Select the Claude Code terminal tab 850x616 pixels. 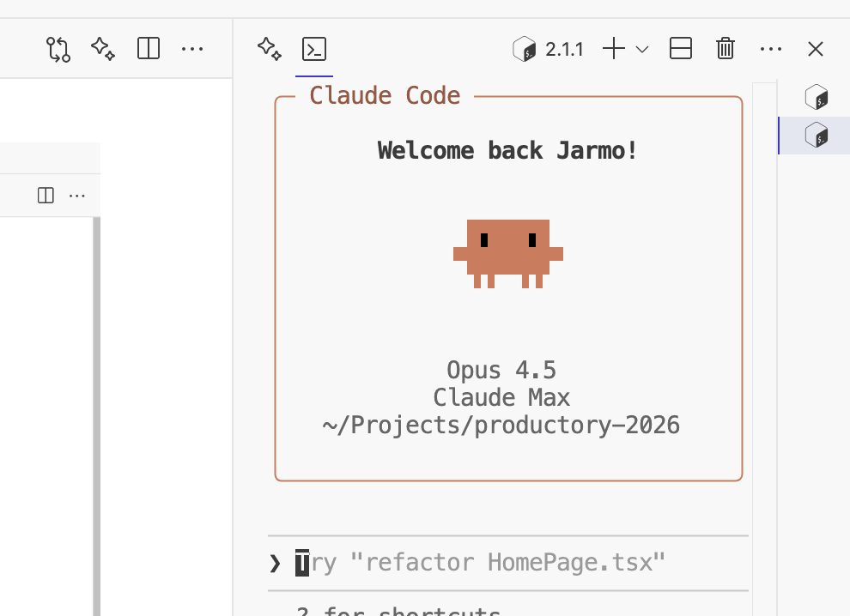(313, 49)
